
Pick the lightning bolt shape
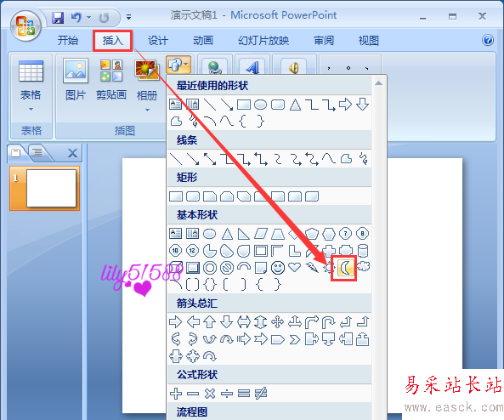pos(312,267)
